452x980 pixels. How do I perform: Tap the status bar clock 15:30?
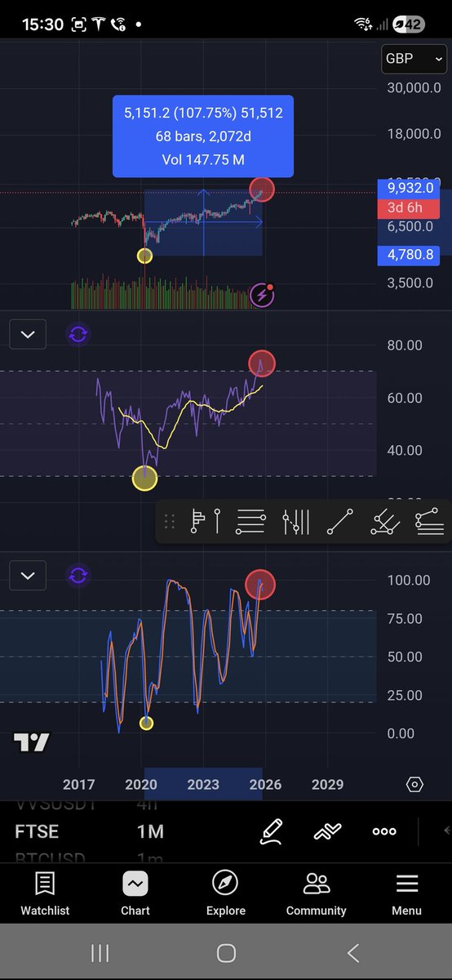[42, 24]
